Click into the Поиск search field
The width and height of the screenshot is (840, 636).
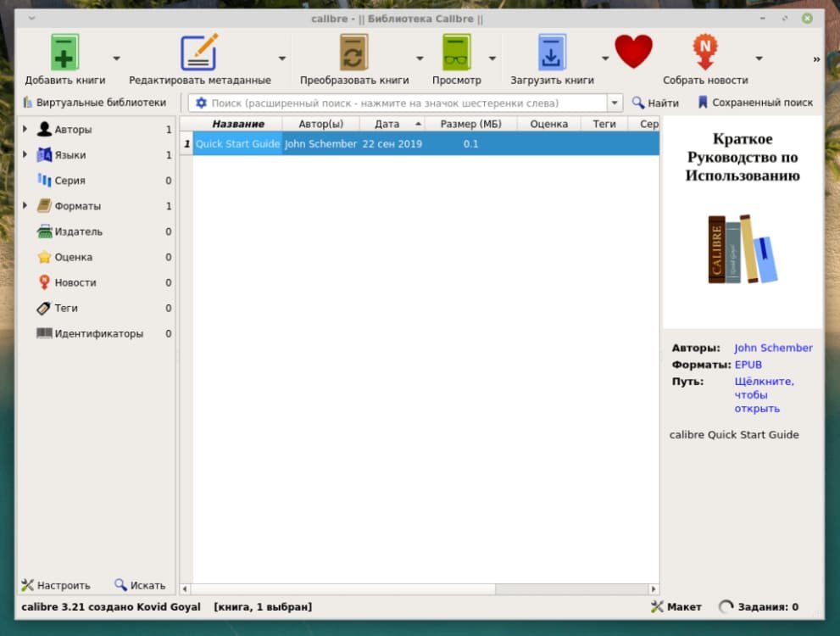407,103
